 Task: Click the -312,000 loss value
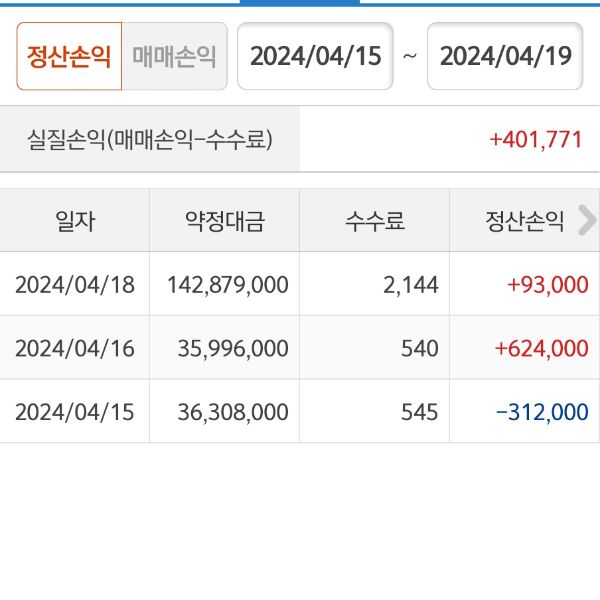541,411
